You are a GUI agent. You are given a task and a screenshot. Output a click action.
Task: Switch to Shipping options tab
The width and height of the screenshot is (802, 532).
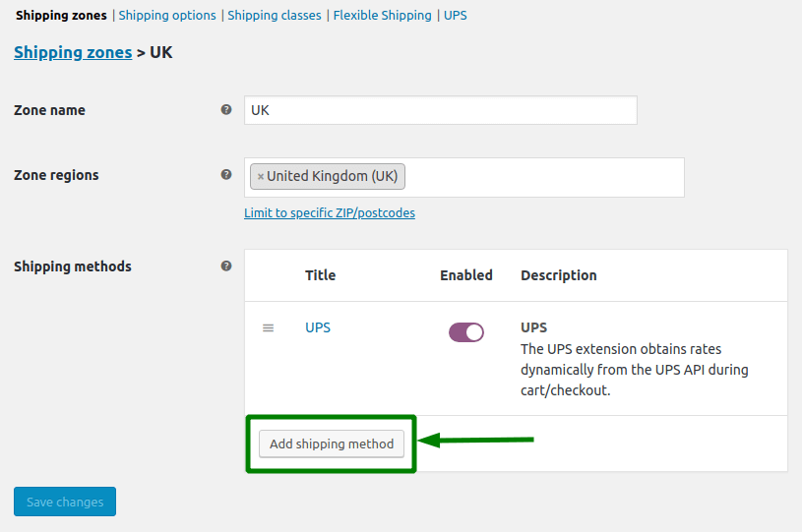167,15
